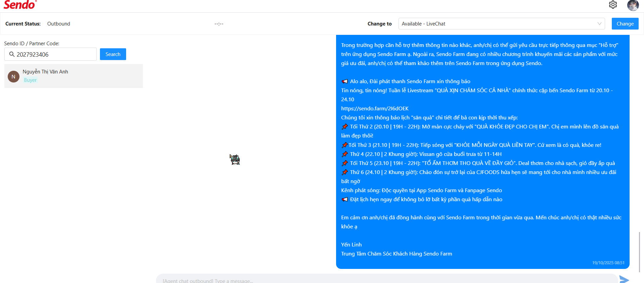Viewport: 644px width, 283px height.
Task: Click the Outbound current status value
Action: click(59, 24)
